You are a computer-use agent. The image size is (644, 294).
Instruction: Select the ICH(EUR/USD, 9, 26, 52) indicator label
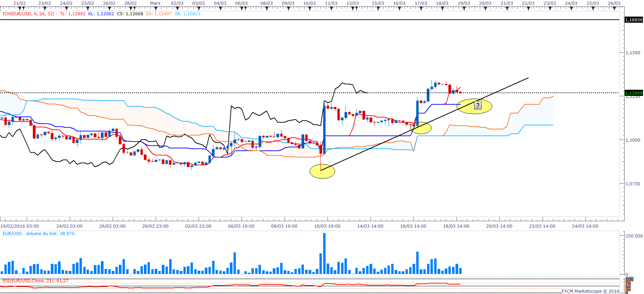tap(28, 14)
